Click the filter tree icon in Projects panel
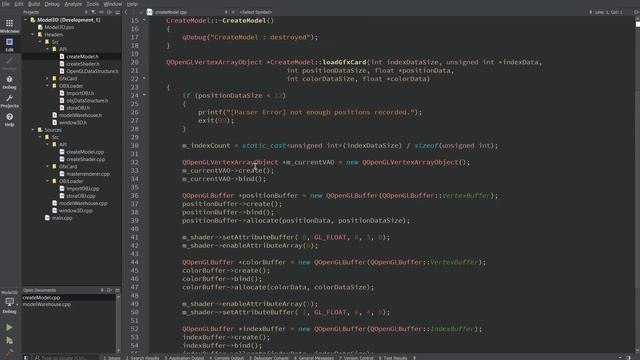Image resolution: width=640 pixels, height=360 pixels. tap(93, 12)
